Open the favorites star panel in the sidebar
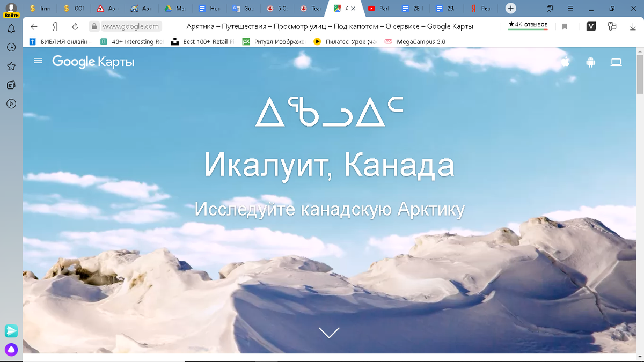Image resolution: width=644 pixels, height=362 pixels. [10, 66]
